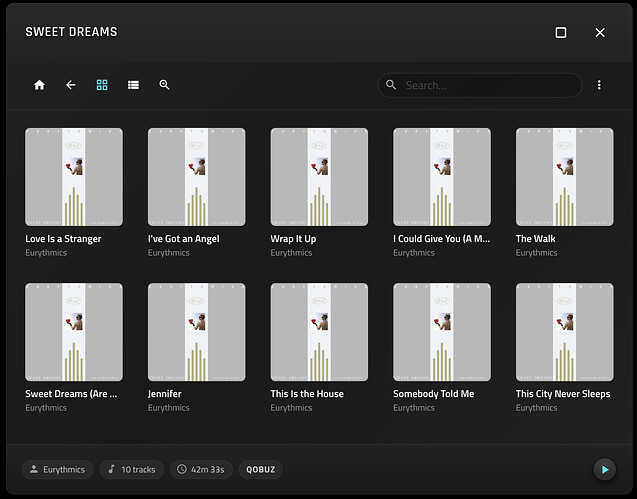Click the QOBUZ source chip
Screen dimensions: 637x499
[x=260, y=469]
